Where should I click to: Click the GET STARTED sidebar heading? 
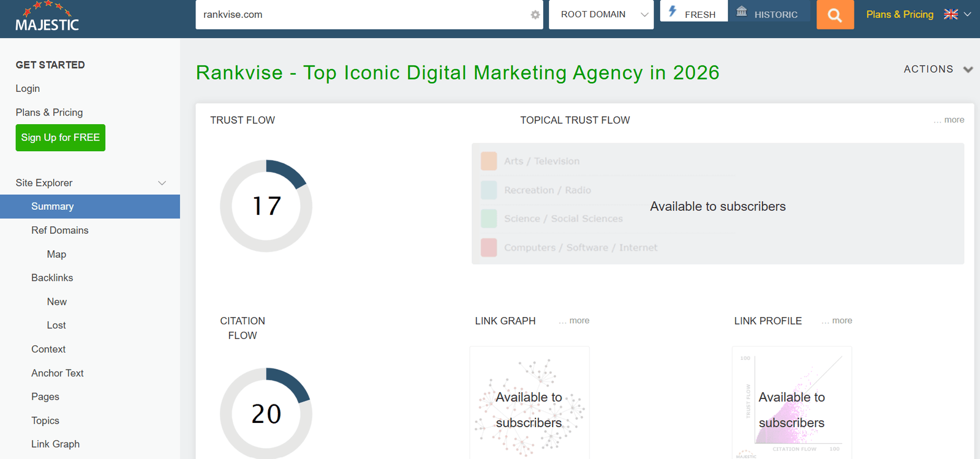click(50, 65)
